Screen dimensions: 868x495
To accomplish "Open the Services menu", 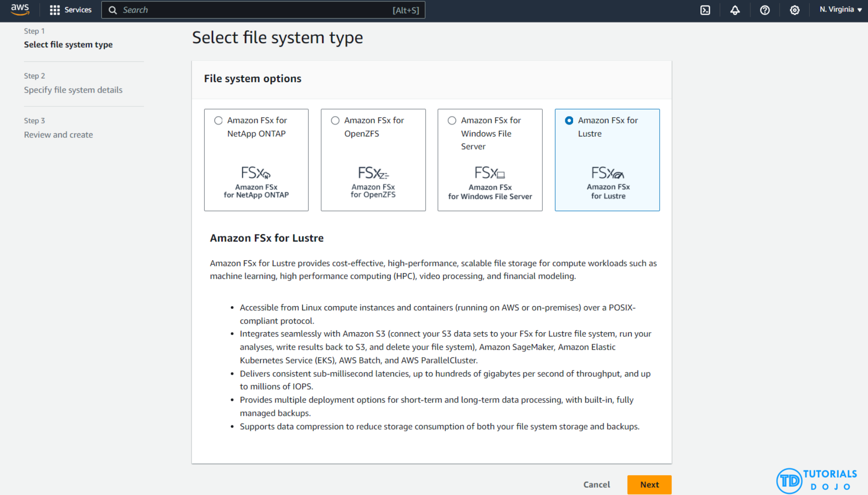I will coord(70,10).
